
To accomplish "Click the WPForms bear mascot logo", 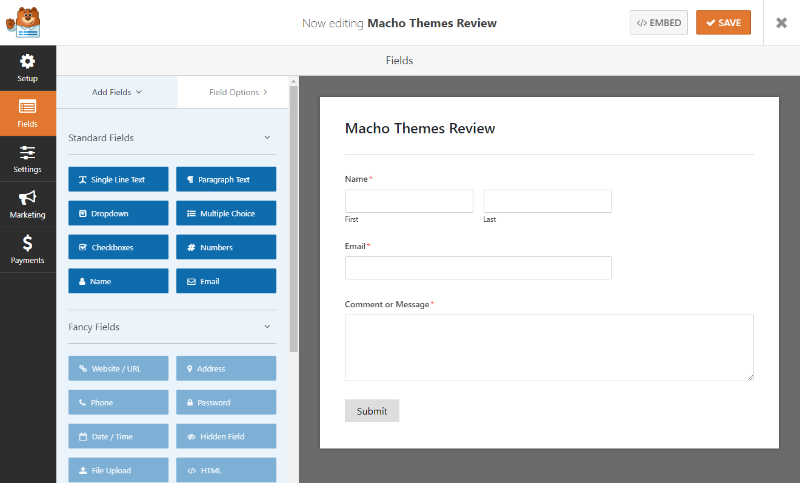I will [x=23, y=22].
